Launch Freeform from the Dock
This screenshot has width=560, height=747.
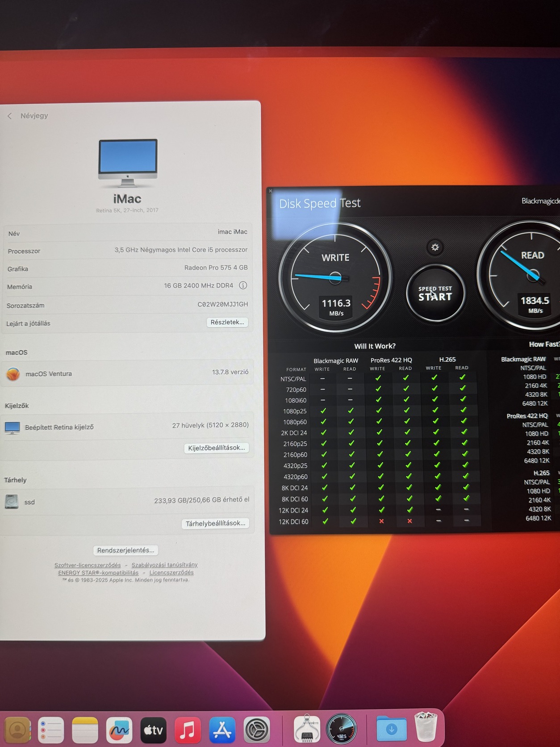click(x=119, y=730)
